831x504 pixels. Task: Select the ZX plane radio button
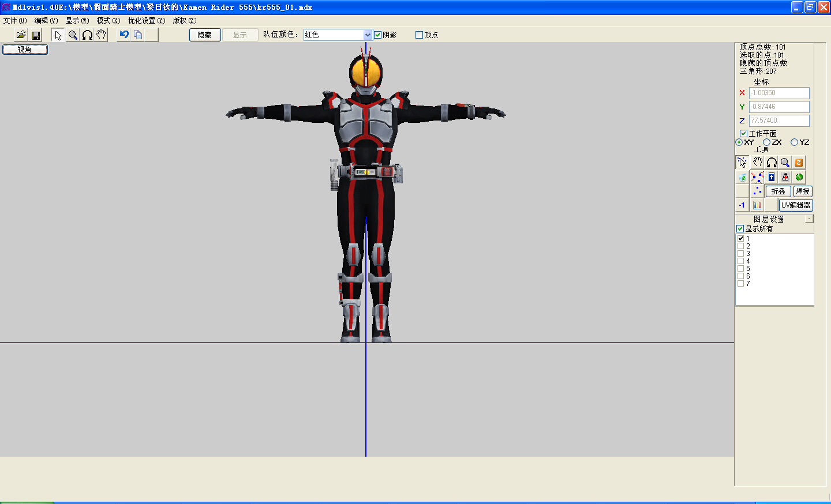pyautogui.click(x=766, y=142)
